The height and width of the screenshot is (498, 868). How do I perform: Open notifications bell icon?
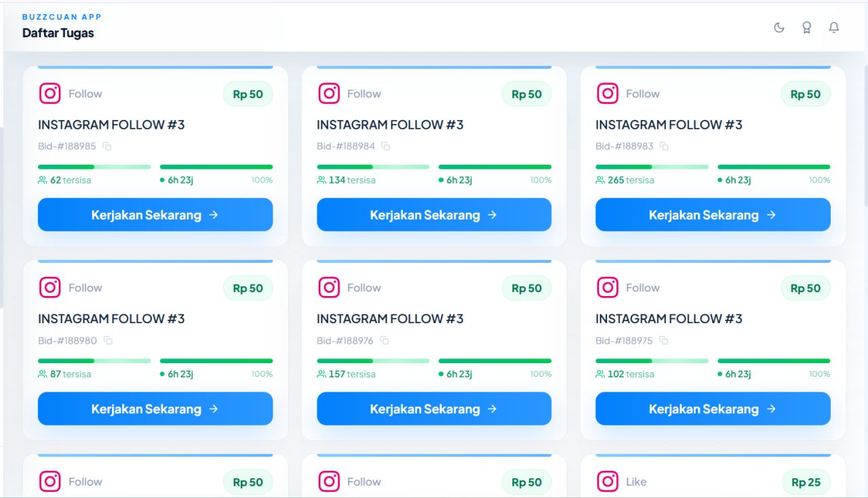click(834, 28)
